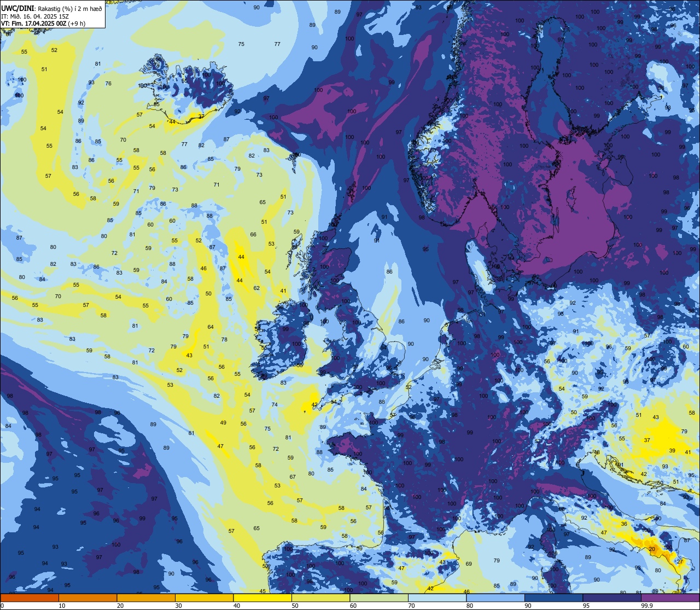Viewport: 700px width, 610px height.
Task: Click the 10–20% orange legend swatch
Action: click(88, 597)
